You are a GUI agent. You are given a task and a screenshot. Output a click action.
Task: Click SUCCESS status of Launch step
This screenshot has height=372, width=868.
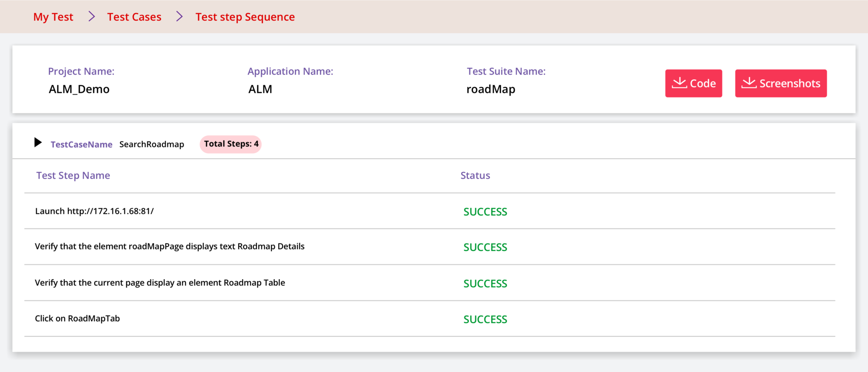(485, 212)
